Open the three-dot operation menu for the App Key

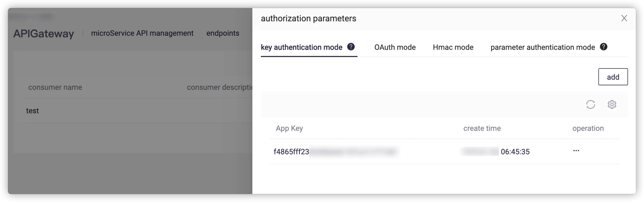(x=576, y=151)
